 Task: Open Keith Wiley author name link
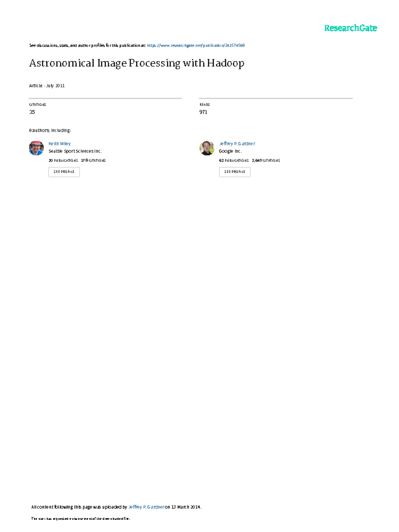(60, 144)
